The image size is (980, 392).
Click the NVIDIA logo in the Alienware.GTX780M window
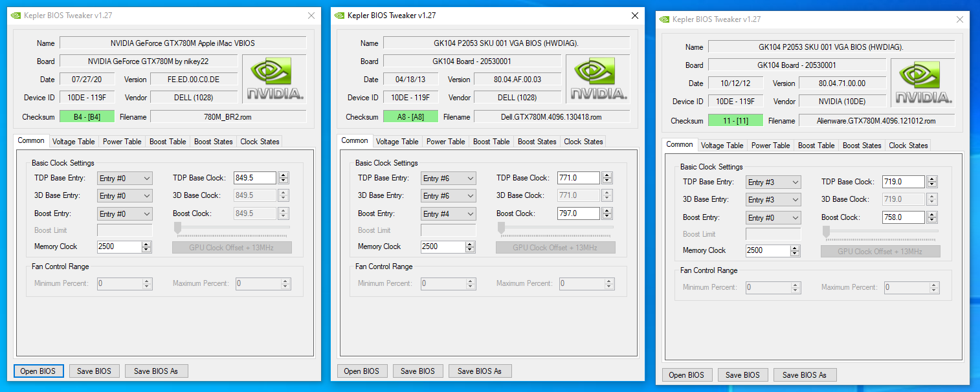pyautogui.click(x=923, y=83)
